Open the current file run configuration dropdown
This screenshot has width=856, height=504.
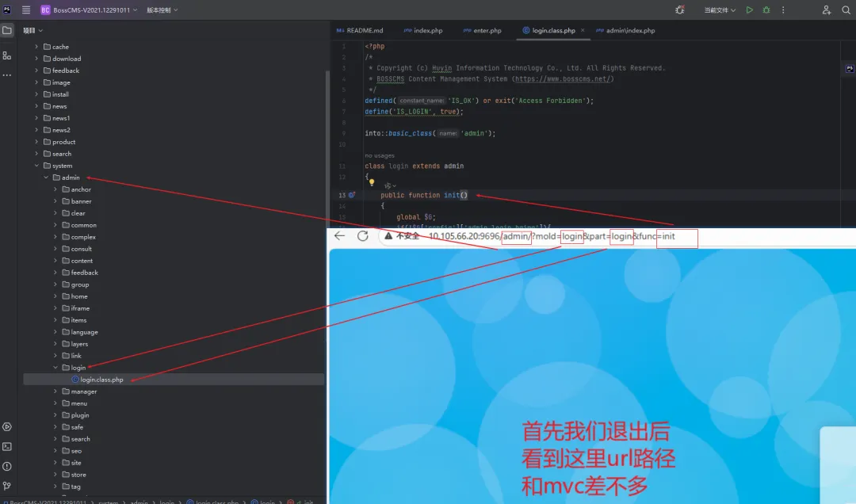[x=720, y=10]
